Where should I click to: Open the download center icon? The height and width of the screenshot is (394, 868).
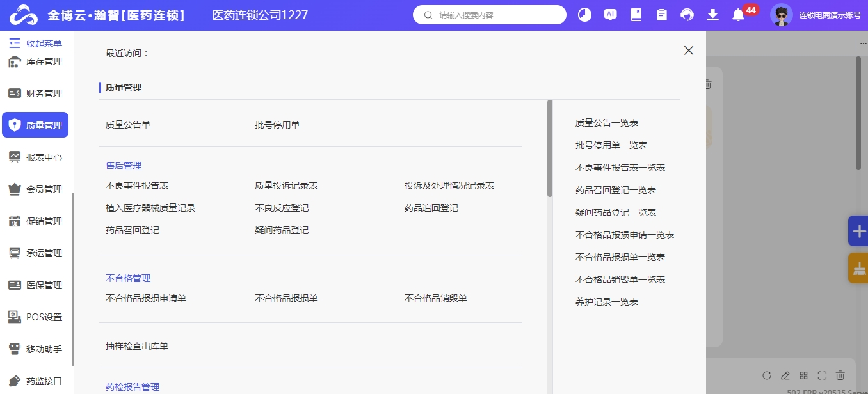(x=712, y=15)
